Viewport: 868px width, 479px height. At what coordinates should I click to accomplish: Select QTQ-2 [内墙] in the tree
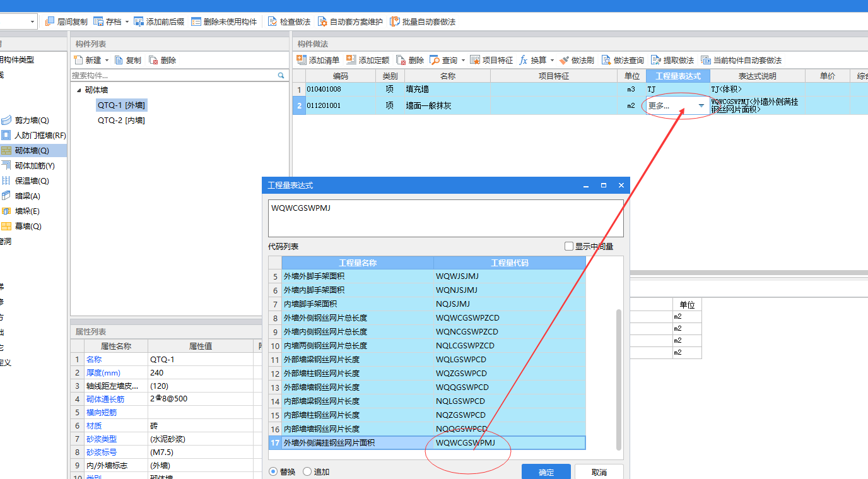click(121, 120)
